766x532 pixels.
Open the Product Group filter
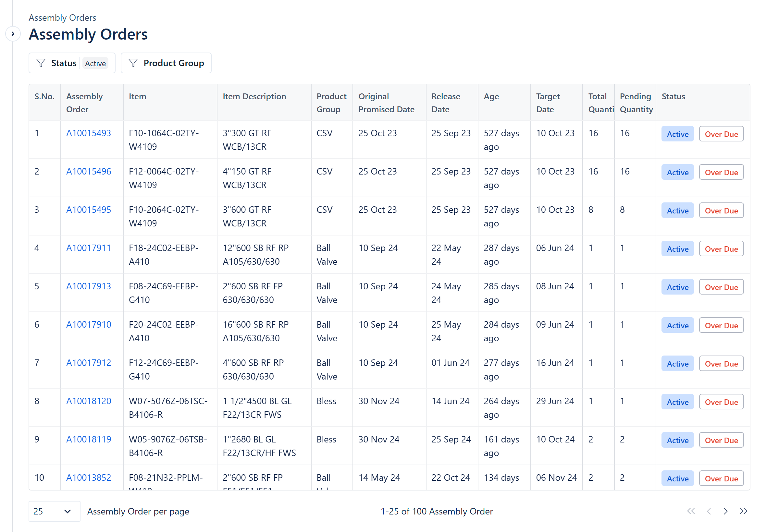[166, 63]
